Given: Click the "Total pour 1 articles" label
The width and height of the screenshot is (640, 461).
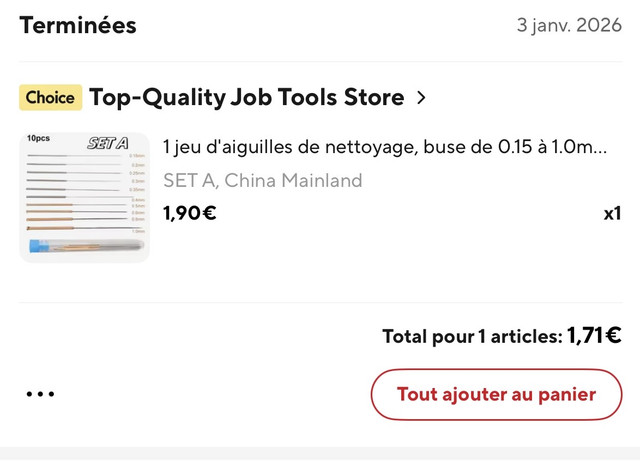Looking at the screenshot, I should [x=473, y=337].
